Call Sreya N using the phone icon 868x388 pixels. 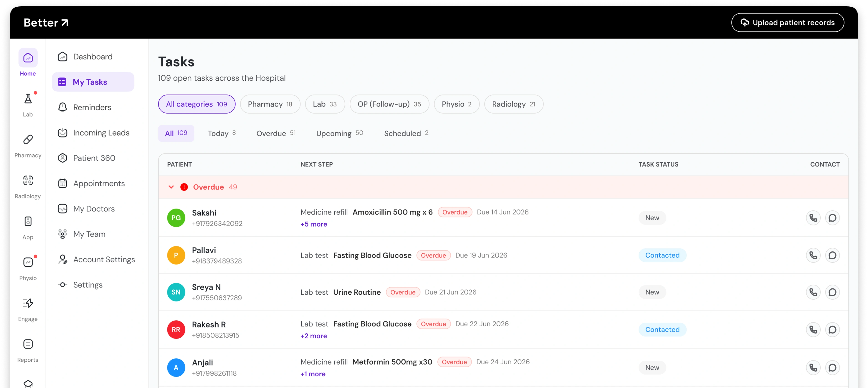tap(813, 292)
